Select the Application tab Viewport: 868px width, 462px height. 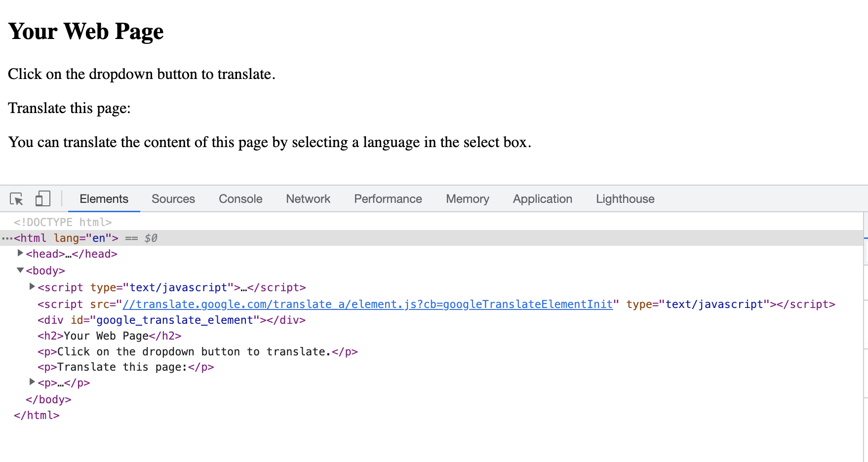(543, 199)
